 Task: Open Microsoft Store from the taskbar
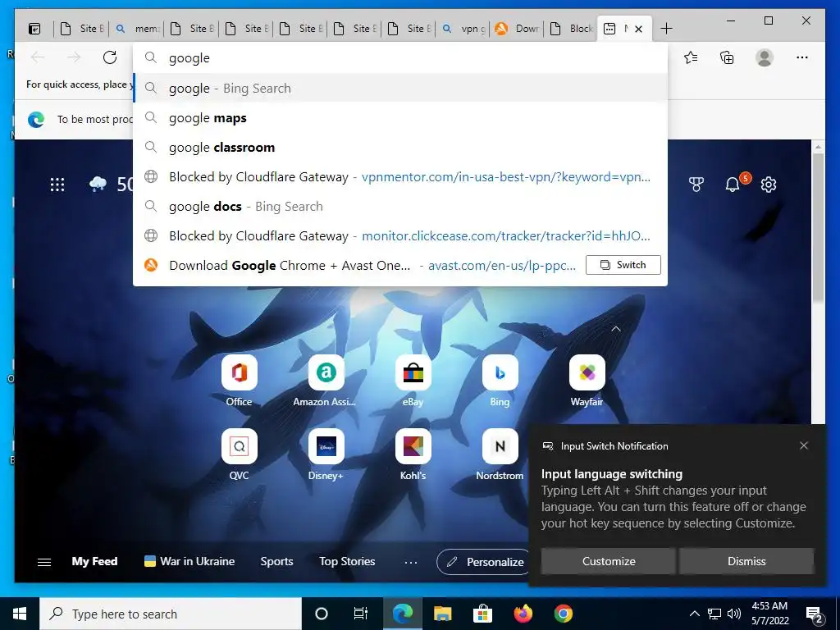pyautogui.click(x=482, y=614)
